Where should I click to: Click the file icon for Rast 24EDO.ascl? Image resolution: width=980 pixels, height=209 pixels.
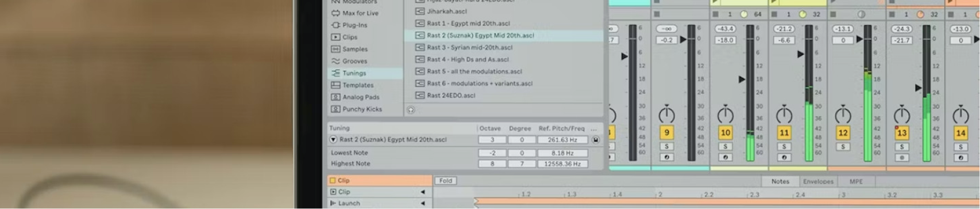point(420,95)
